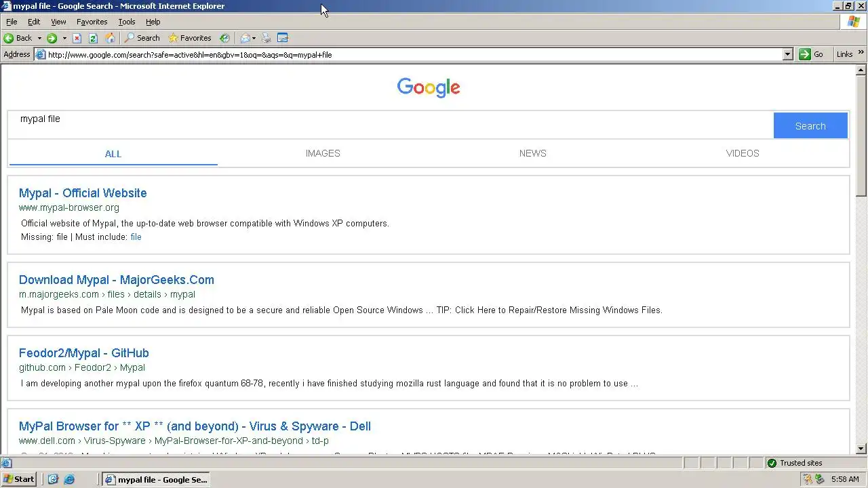Open the Edit menu
This screenshot has height=488, width=868.
click(x=34, y=22)
